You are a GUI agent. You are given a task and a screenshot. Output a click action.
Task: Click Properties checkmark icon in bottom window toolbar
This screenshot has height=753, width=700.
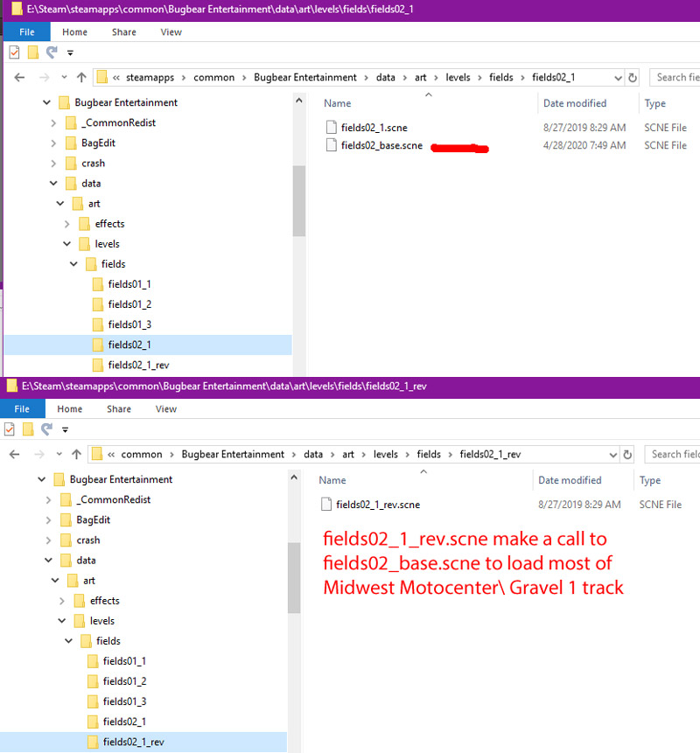click(10, 429)
